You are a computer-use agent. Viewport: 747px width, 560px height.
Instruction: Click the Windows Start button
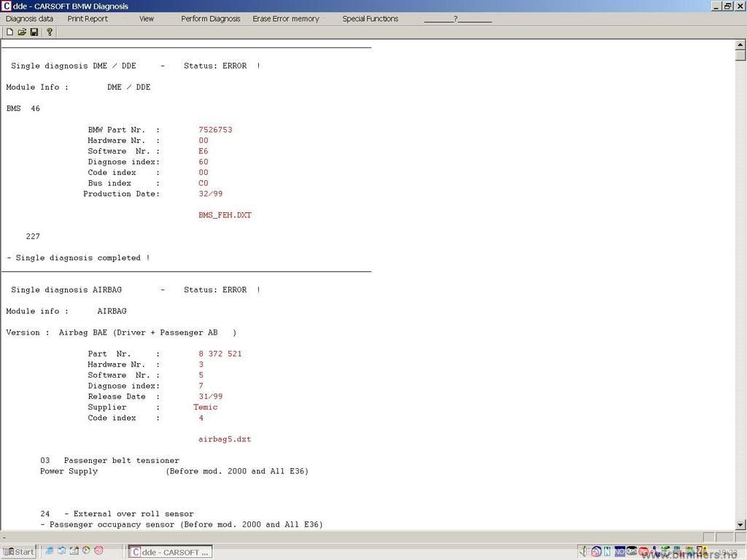click(18, 552)
